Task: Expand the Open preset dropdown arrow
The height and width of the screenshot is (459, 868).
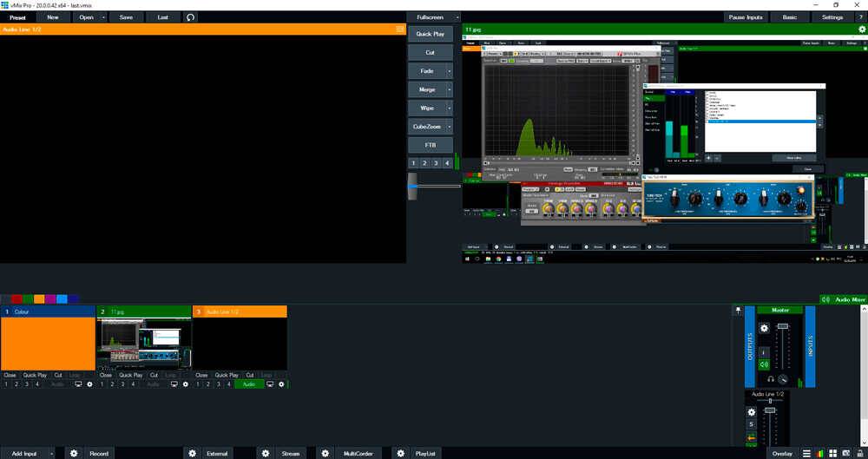Action: (104, 17)
